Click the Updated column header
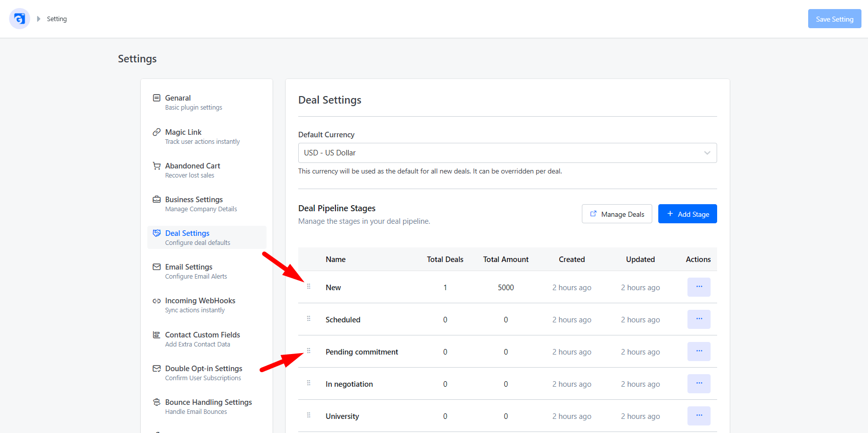The height and width of the screenshot is (433, 868). coord(640,259)
